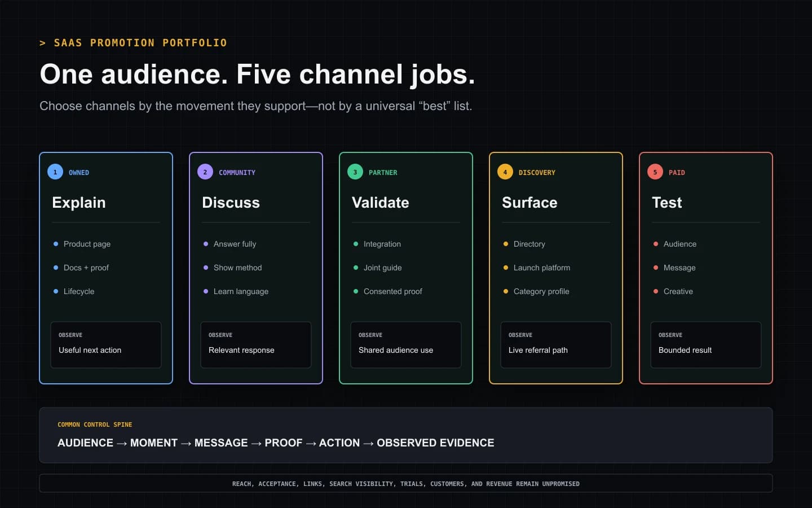Click the Discuss card title
The image size is (812, 508).
click(x=231, y=203)
